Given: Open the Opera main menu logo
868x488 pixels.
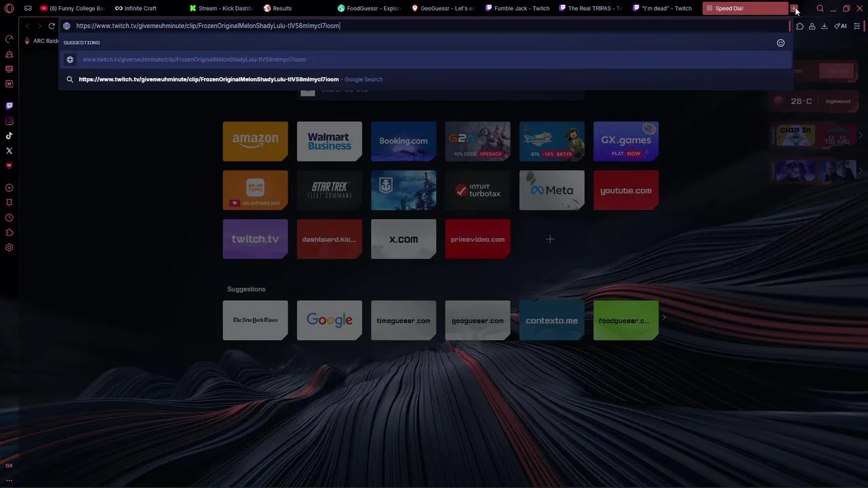Looking at the screenshot, I should click(x=9, y=8).
